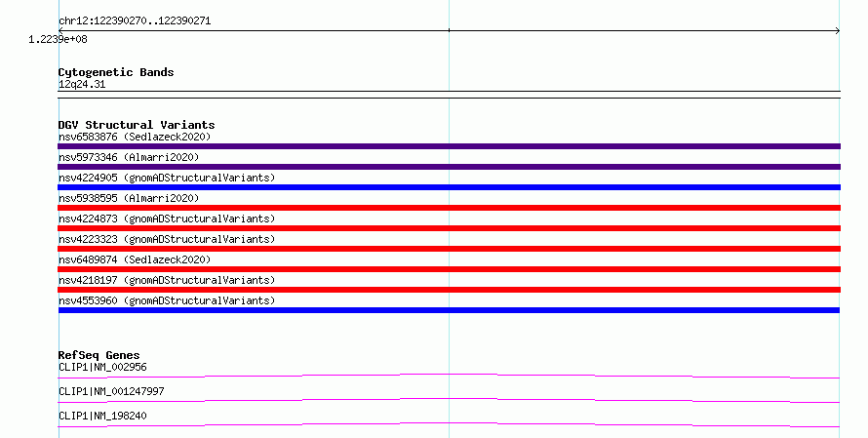868x438 pixels.
Task: Click the 12q24.31 band label
Action: pyautogui.click(x=82, y=84)
